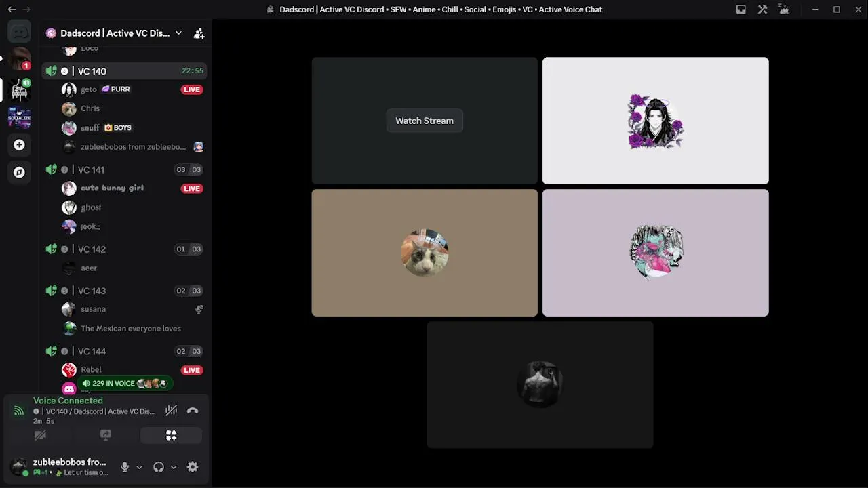Expand headphones output options arrow
Screen dimensions: 868x488
point(174,467)
